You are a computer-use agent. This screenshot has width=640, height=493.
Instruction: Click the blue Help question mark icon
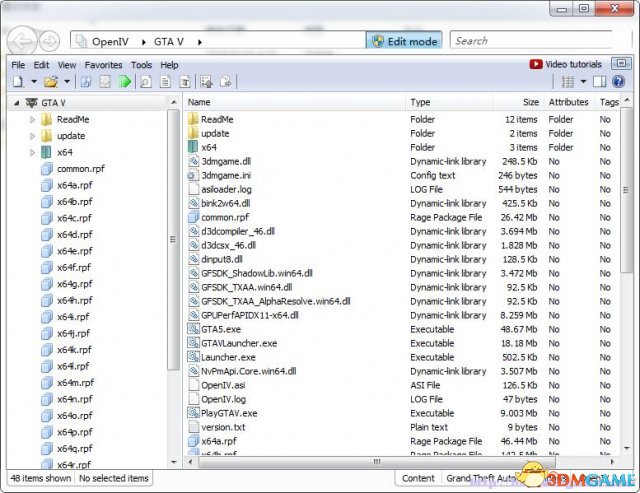pos(618,82)
